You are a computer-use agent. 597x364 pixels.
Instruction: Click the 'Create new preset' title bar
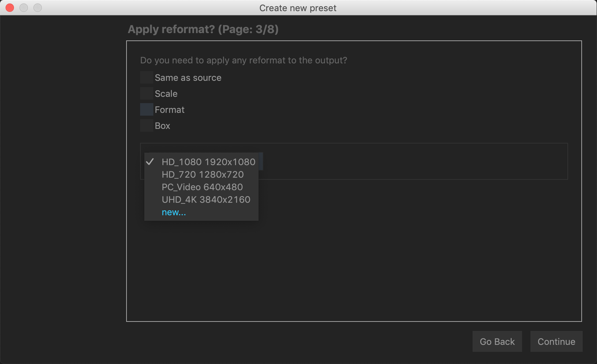(x=298, y=8)
